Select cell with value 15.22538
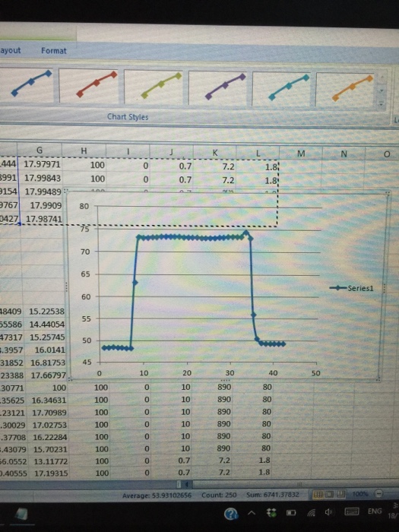Screen dimensions: 399x532 click(x=43, y=312)
